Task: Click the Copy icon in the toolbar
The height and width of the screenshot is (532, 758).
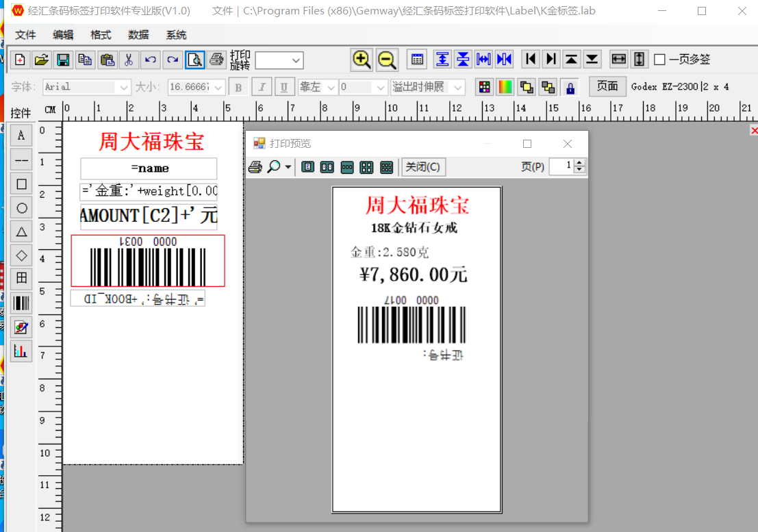Action: tap(85, 60)
